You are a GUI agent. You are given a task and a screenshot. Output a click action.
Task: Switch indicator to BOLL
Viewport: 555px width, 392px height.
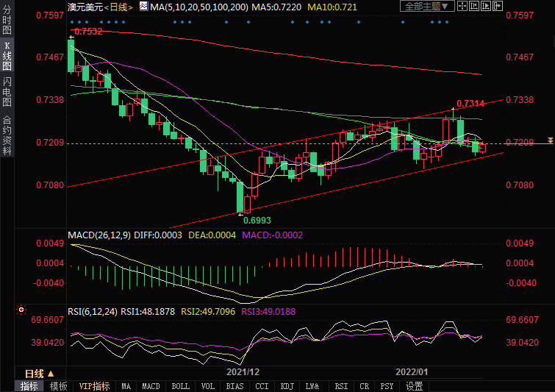coord(180,386)
